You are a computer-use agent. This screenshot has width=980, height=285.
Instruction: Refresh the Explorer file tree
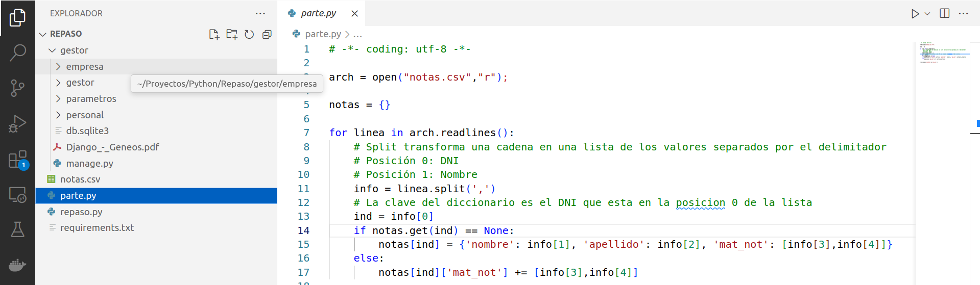click(249, 34)
